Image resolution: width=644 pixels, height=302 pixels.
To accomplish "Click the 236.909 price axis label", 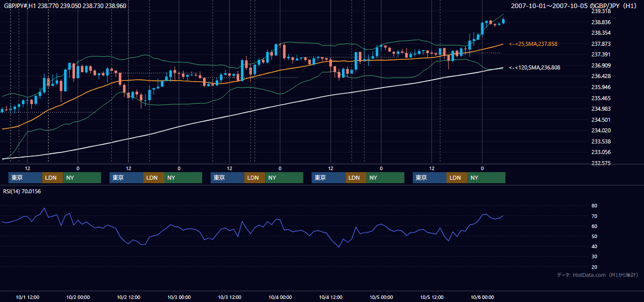I will [601, 65].
